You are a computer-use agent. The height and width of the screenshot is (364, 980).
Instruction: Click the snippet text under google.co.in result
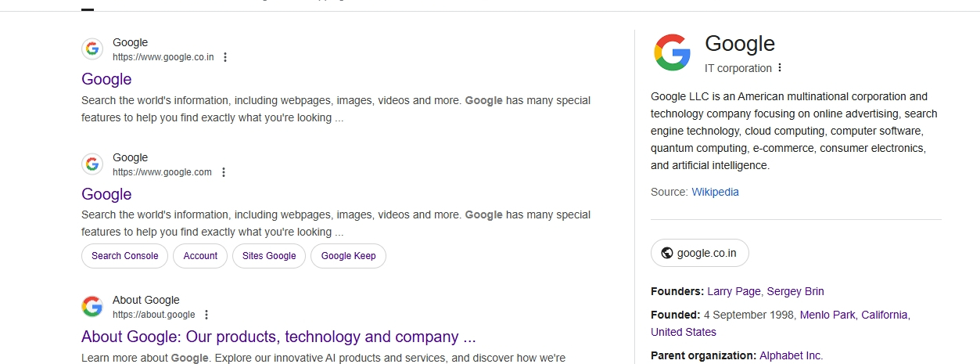pyautogui.click(x=336, y=110)
